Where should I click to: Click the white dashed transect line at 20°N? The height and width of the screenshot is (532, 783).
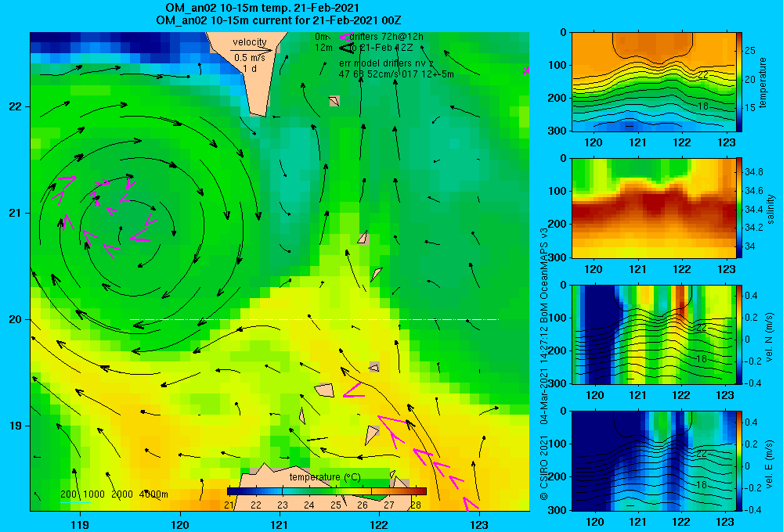tap(314, 319)
